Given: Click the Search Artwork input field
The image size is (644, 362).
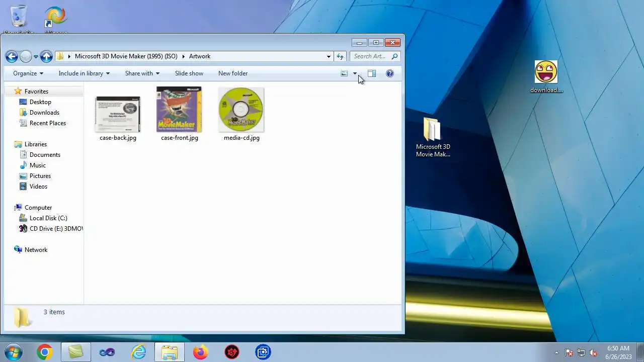Looking at the screenshot, I should (x=371, y=56).
